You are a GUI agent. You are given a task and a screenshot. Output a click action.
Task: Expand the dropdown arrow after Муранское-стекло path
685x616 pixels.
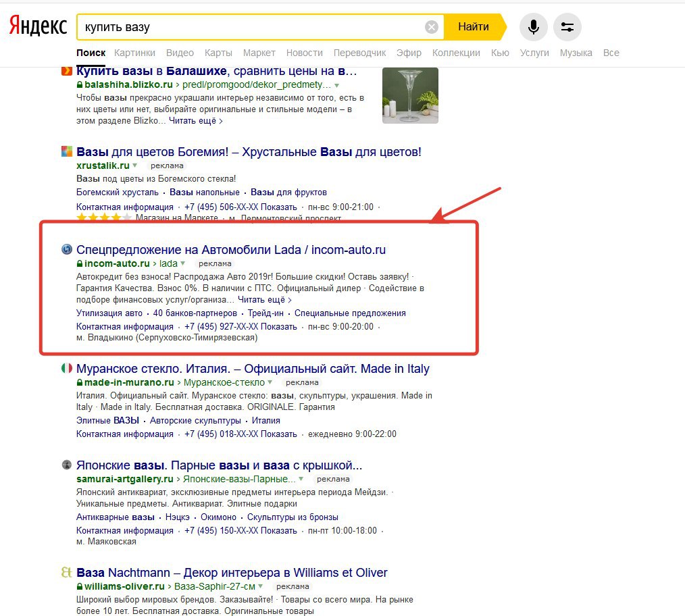[x=270, y=382]
